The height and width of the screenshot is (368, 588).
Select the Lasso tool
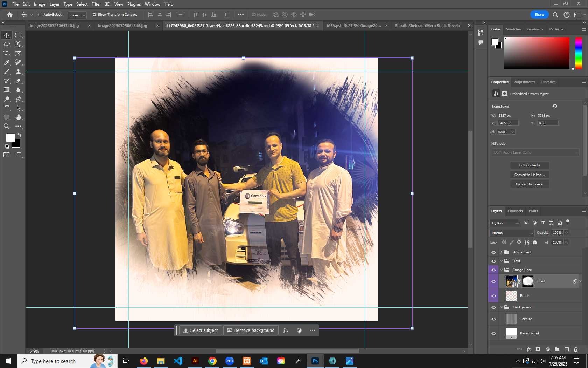pos(7,44)
